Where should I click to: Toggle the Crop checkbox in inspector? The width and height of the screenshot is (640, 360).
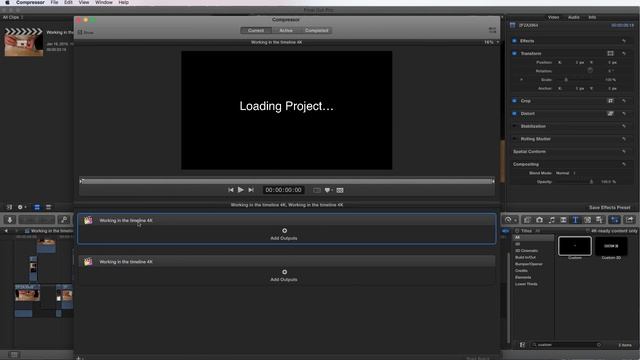(x=514, y=101)
